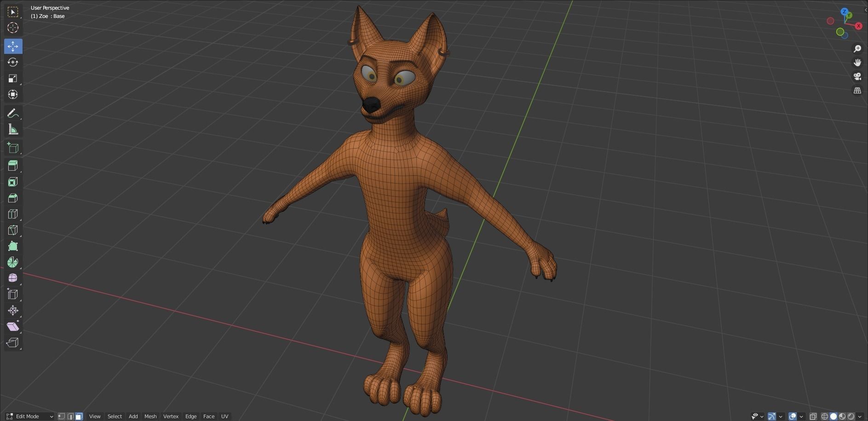Select the Select Box tool
Viewport: 868px width, 421px height.
point(13,12)
